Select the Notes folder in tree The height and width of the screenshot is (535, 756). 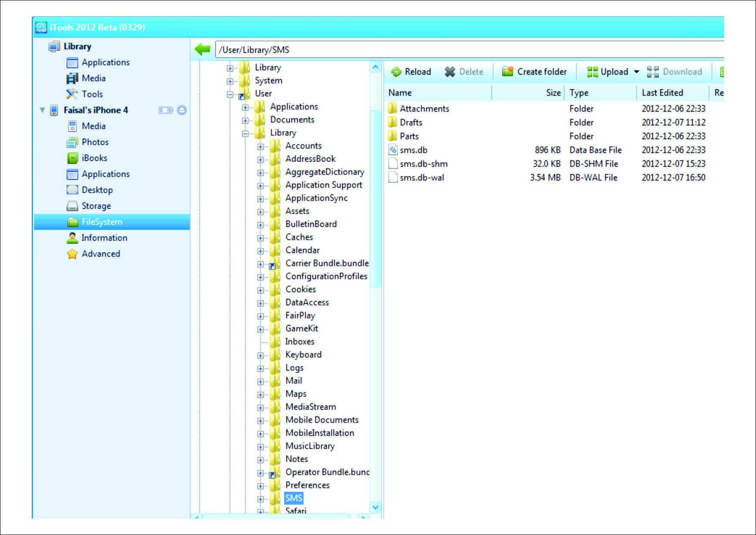click(297, 459)
